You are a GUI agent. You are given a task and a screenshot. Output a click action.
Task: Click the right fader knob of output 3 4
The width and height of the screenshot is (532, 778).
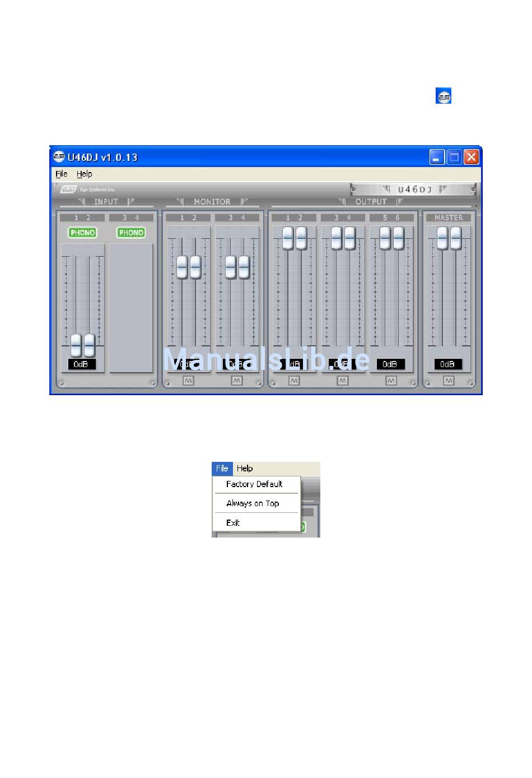(350, 238)
